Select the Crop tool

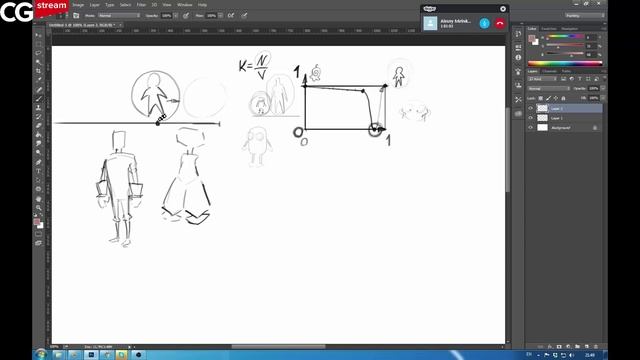coord(38,71)
